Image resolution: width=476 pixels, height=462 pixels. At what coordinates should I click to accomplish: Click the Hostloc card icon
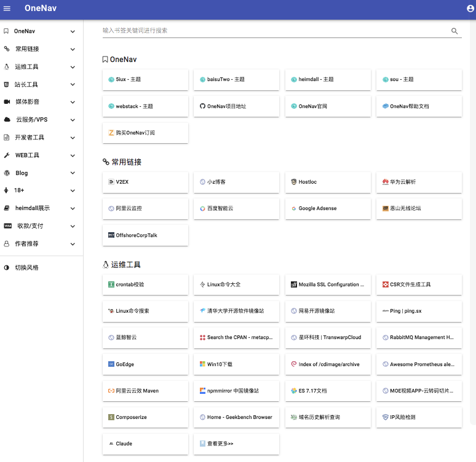pyautogui.click(x=293, y=182)
